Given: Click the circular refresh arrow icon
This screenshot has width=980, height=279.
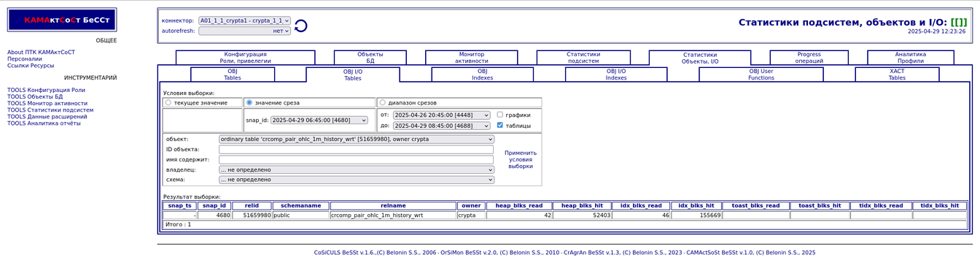Looking at the screenshot, I should tap(300, 26).
